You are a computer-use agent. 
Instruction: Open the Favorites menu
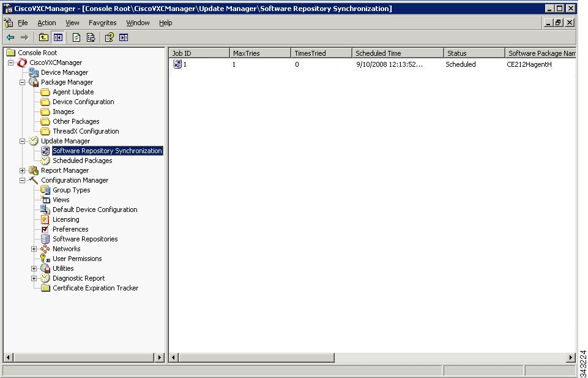coord(102,23)
